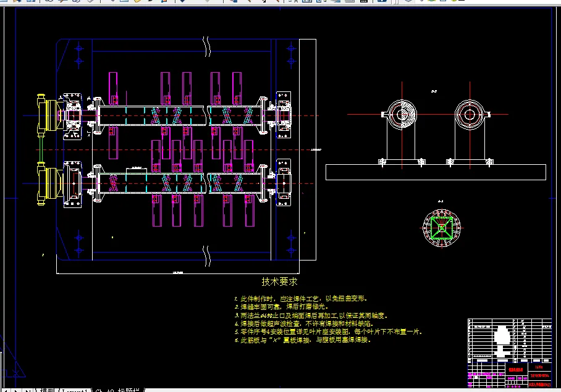Viewport: 561px width, 392px height.
Task: Switch to the 模型 (Model) tab
Action: pos(47,390)
